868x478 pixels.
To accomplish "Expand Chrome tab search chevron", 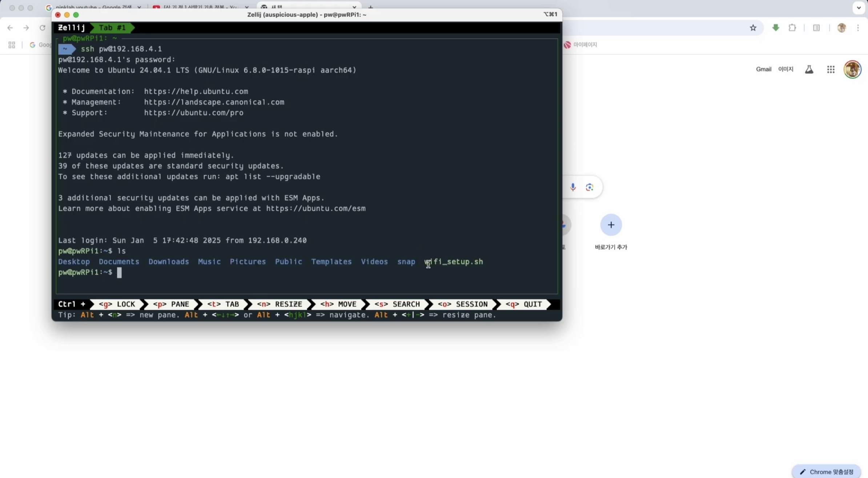I will [x=859, y=7].
